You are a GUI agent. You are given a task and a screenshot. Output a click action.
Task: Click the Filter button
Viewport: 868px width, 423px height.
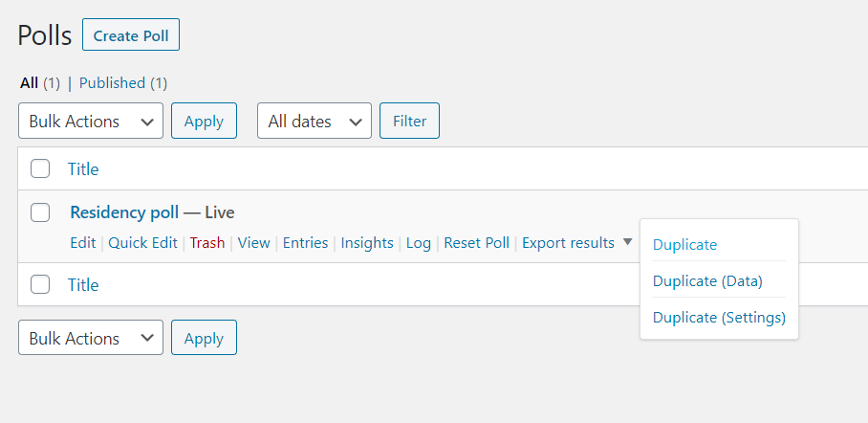pos(410,121)
